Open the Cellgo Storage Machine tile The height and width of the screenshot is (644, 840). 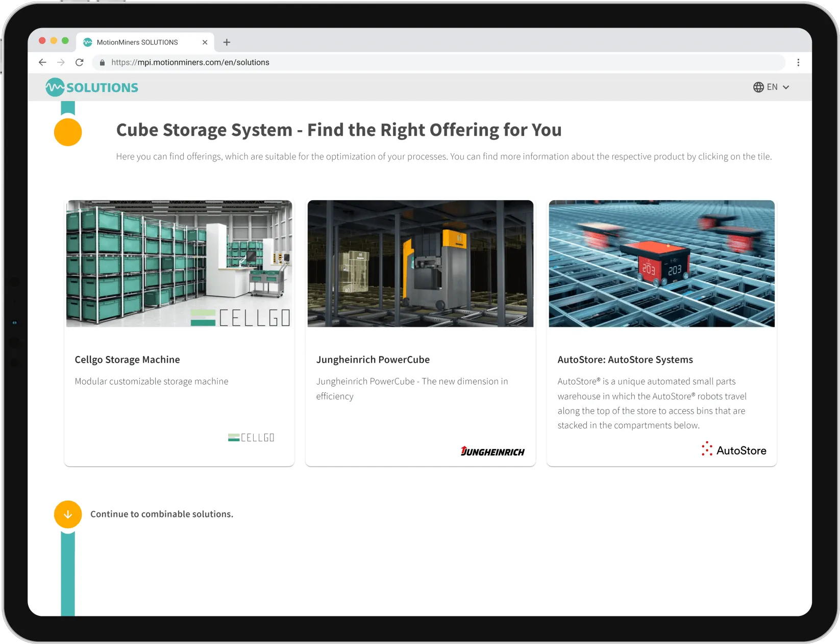179,332
